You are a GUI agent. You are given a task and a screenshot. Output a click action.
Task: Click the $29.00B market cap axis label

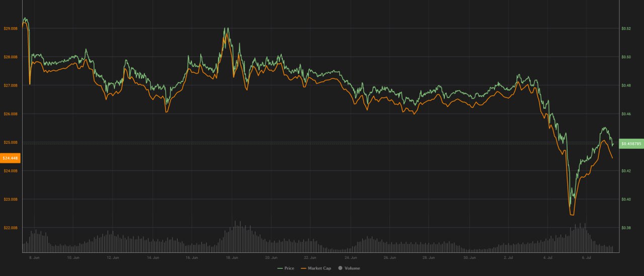(10, 29)
